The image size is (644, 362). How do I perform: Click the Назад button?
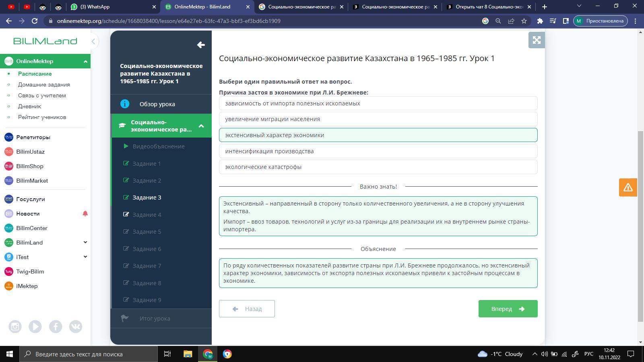coord(247,309)
